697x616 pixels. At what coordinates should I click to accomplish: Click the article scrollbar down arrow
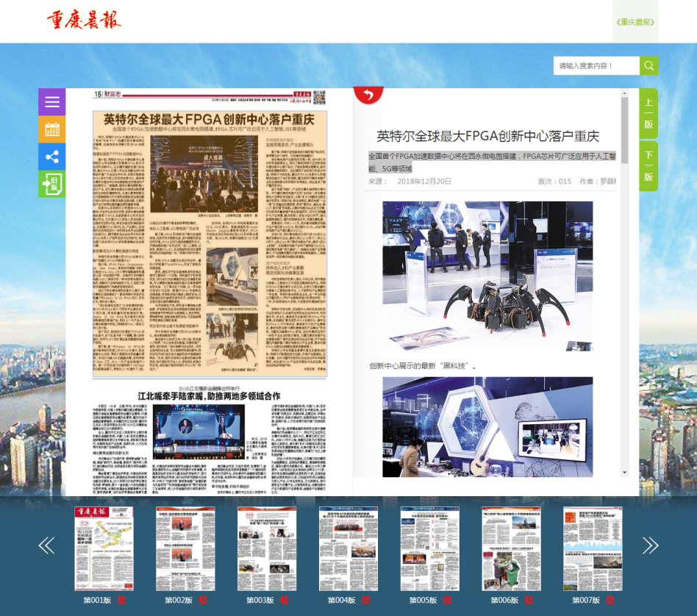tap(624, 473)
